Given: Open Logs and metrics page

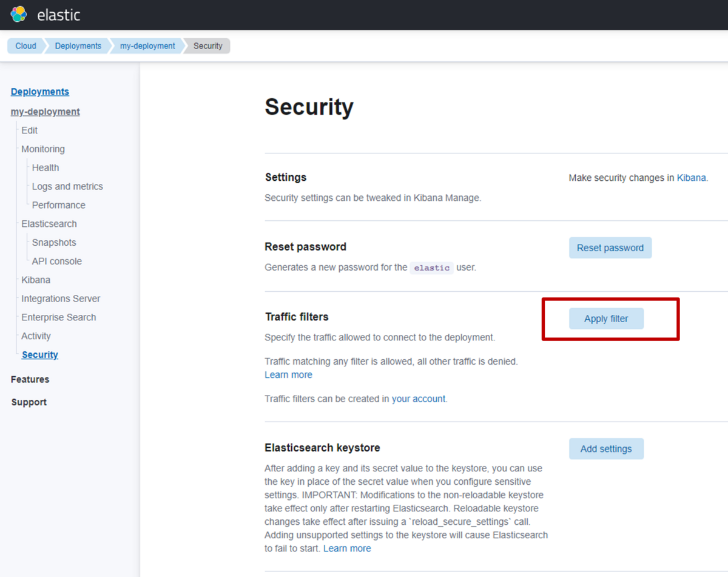Looking at the screenshot, I should (67, 187).
